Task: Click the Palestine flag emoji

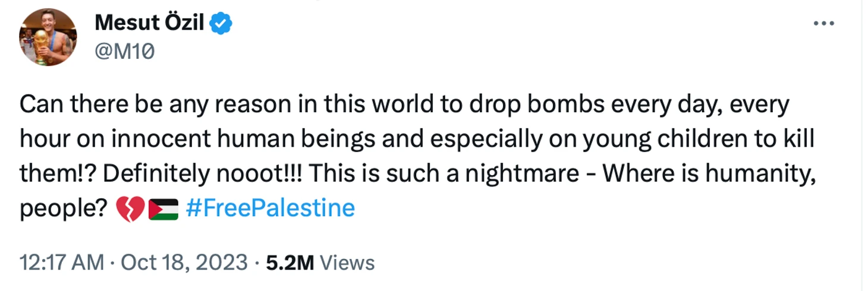Action: pyautogui.click(x=163, y=210)
